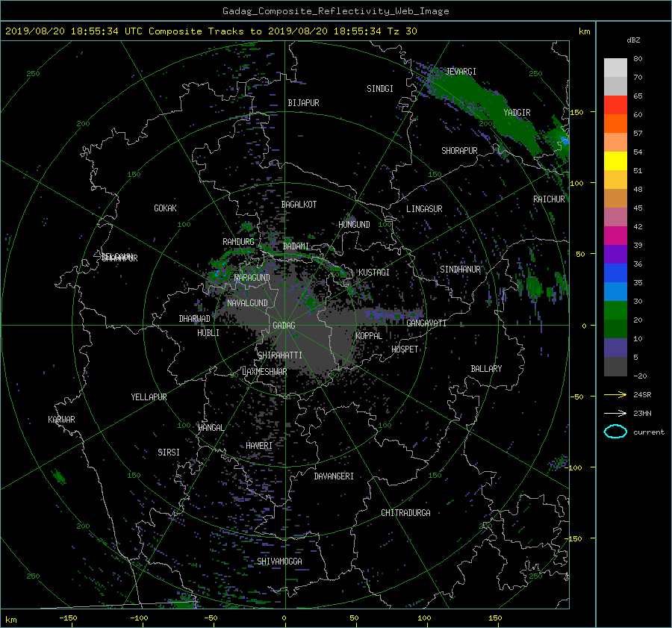This screenshot has height=628, width=672.
Task: Click the NAVALGUND city label
Action: (x=247, y=303)
